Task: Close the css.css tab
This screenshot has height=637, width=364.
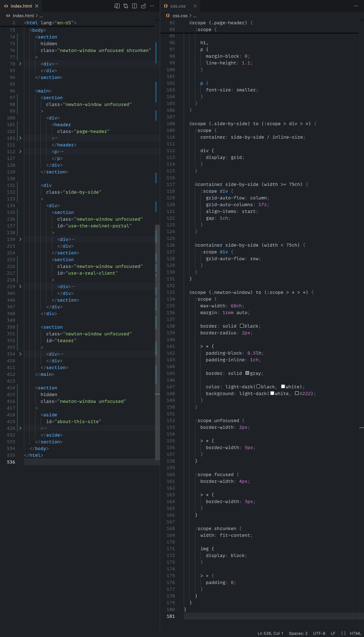Action: (x=195, y=6)
